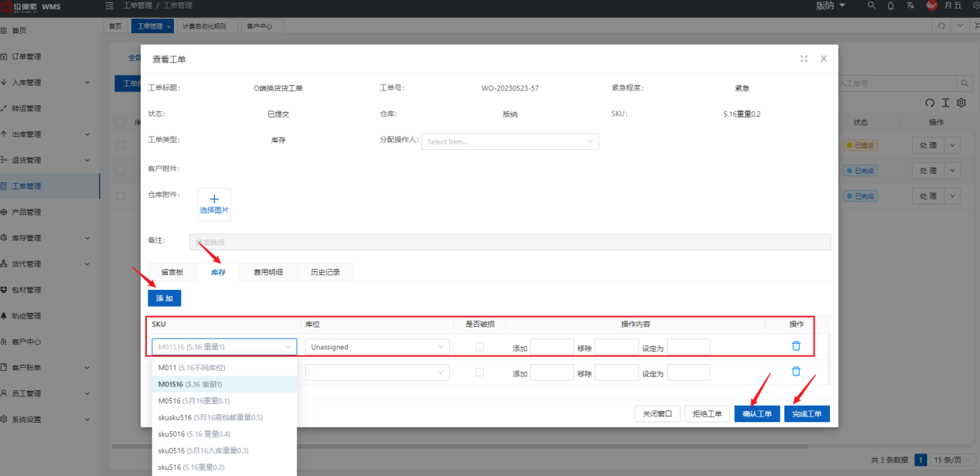
Task: Collapse the sidebar with the hamburger icon
Action: pos(109,5)
